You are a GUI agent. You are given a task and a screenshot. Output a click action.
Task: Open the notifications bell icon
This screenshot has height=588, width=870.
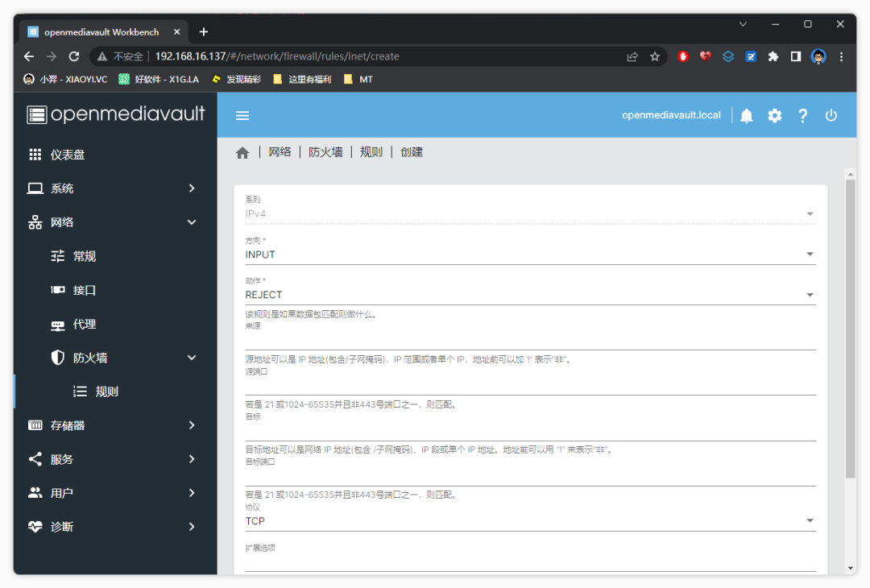click(747, 115)
